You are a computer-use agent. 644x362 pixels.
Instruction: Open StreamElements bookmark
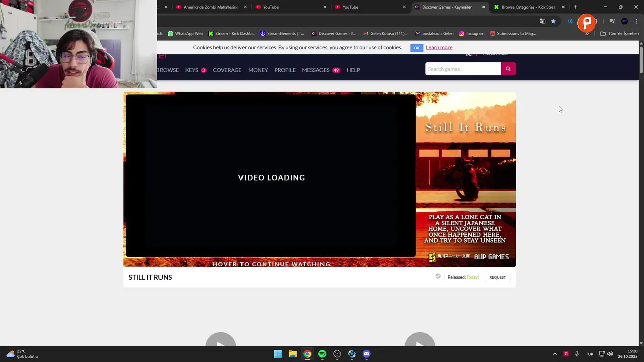[x=282, y=34]
